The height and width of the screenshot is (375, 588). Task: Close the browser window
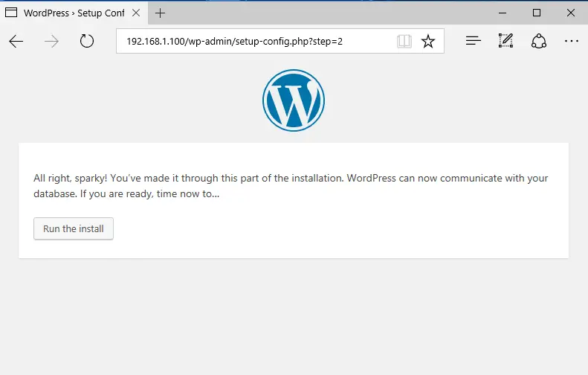pos(571,13)
